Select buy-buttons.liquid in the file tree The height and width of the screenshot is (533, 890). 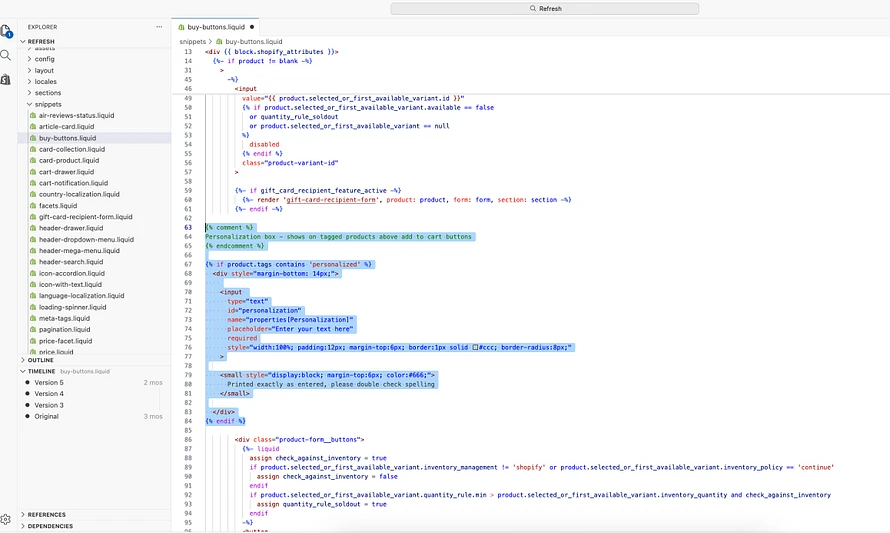pos(68,138)
